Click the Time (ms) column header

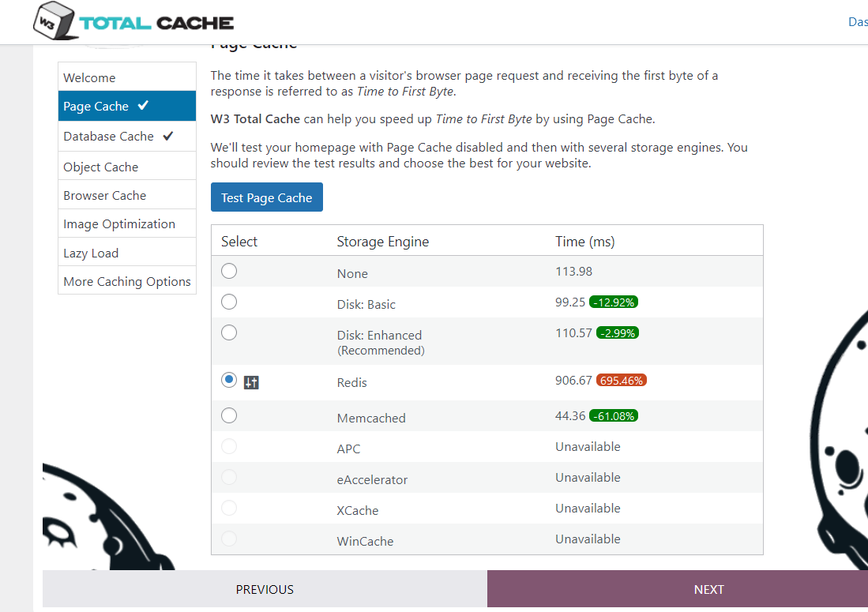pos(584,242)
